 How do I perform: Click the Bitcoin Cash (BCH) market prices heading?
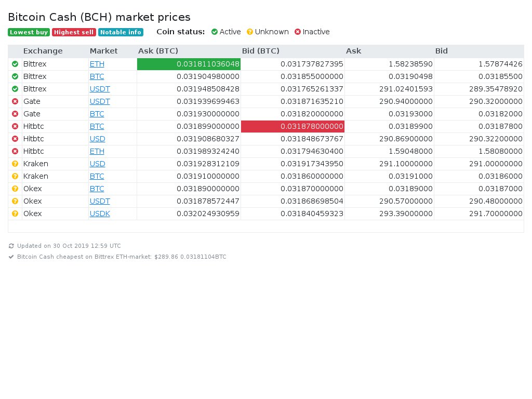pos(99,17)
